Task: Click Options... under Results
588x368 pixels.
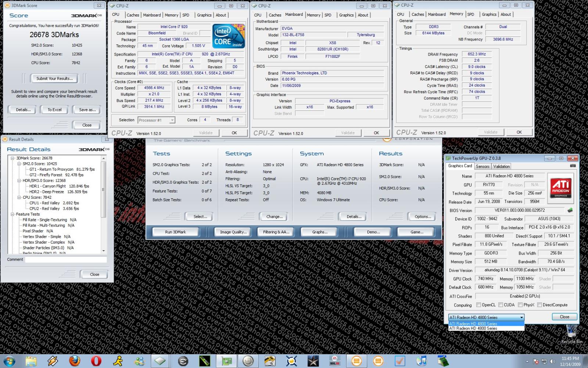Action: tap(423, 217)
